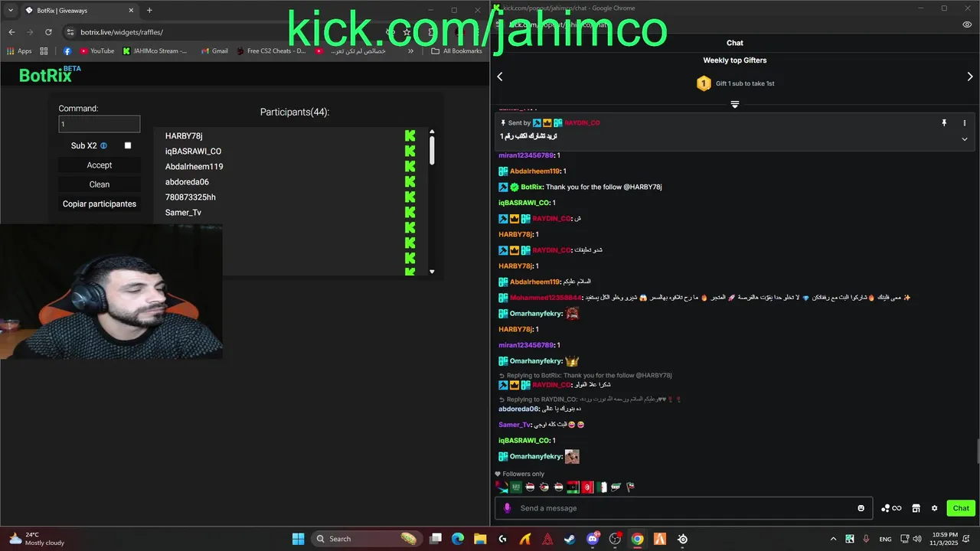Insert the Libya flag emote
The image size is (980, 551).
coord(573,487)
